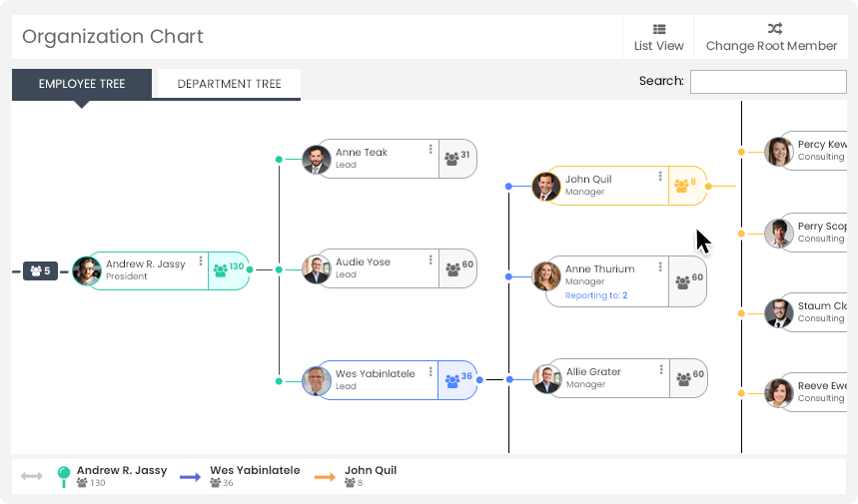Click the gray double-arrow icon in breadcrumb bar
858x504 pixels.
[x=32, y=476]
